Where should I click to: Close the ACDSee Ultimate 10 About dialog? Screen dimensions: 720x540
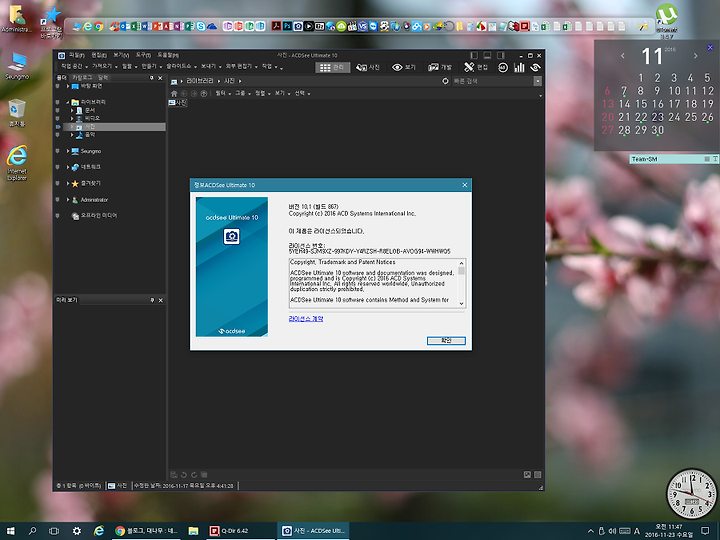point(465,185)
